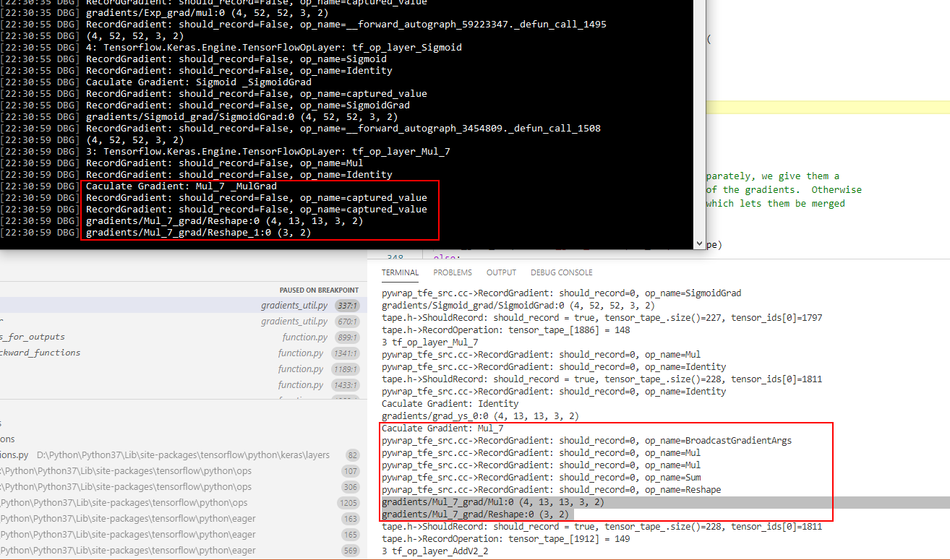Image resolution: width=950 pixels, height=560 pixels.
Task: Click terminal line with op_name=BroadcastGradientArgs
Action: tap(586, 441)
